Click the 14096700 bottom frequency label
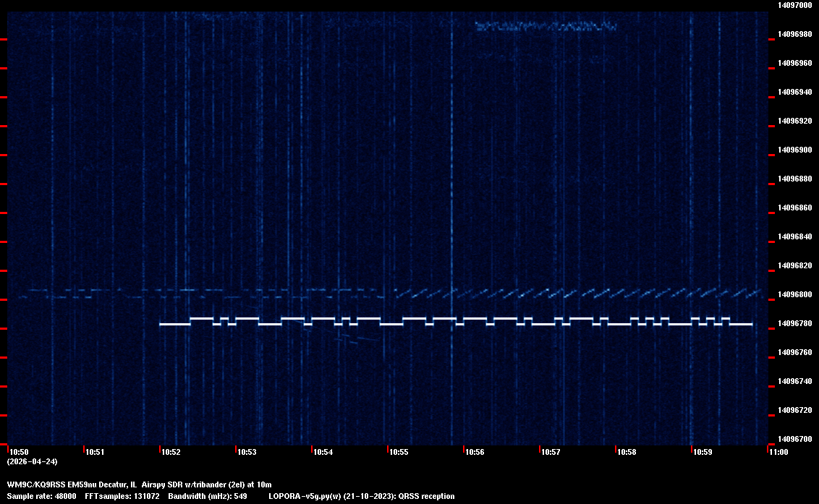This screenshot has width=819, height=504. [794, 439]
